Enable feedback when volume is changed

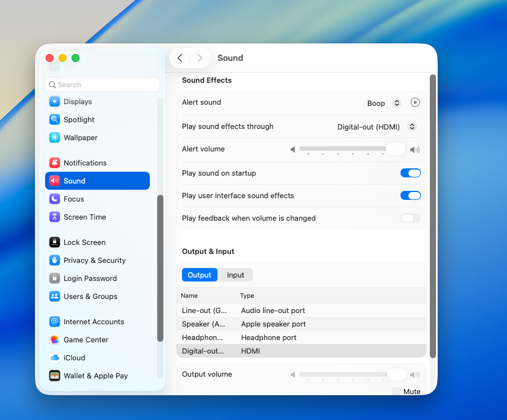pos(411,218)
